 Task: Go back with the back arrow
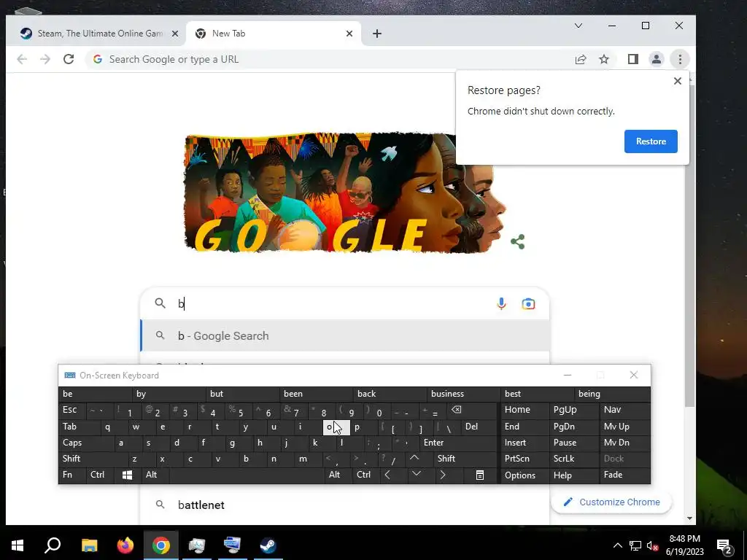pyautogui.click(x=22, y=59)
